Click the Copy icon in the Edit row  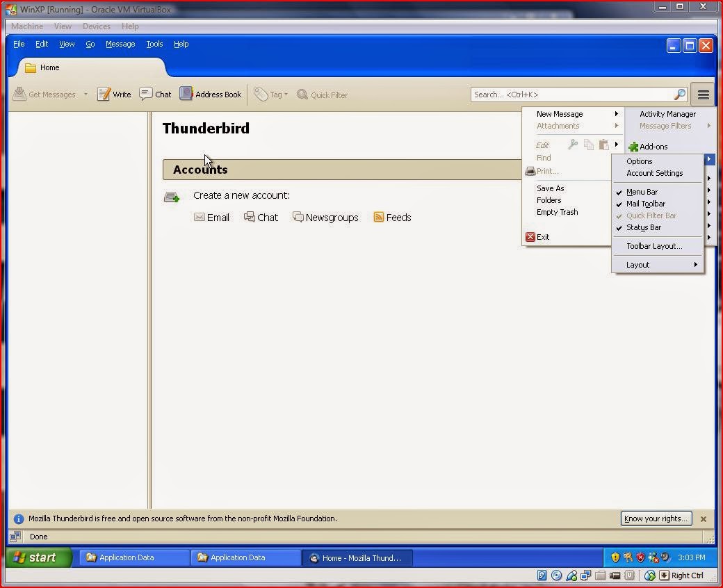coord(588,145)
